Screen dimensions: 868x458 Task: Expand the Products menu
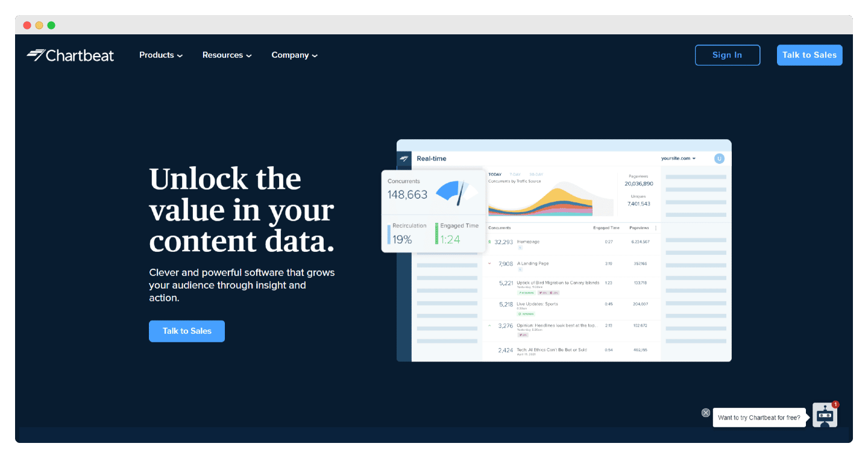point(161,55)
